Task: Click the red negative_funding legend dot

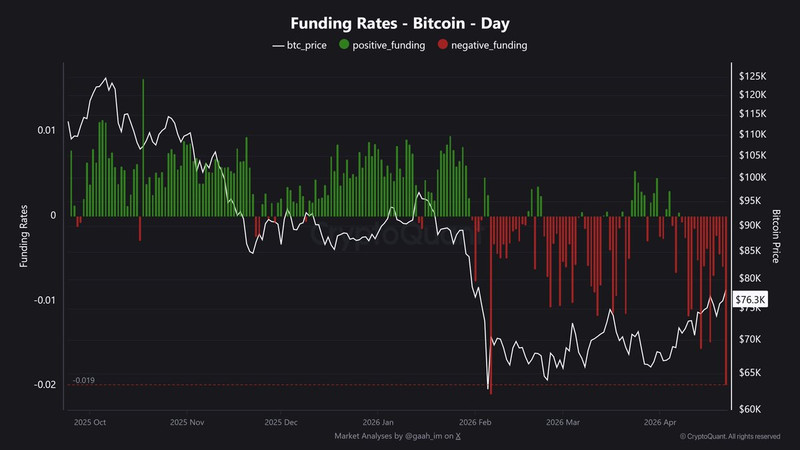Action: [442, 45]
